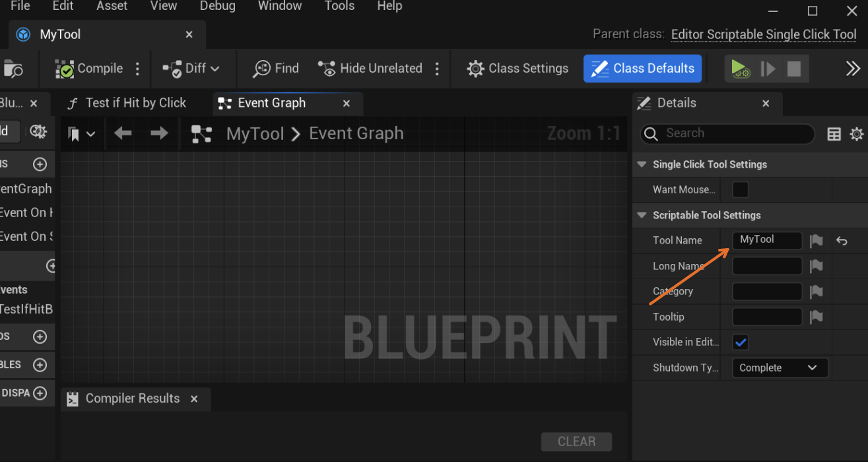
Task: Navigate back in graph history
Action: click(123, 134)
